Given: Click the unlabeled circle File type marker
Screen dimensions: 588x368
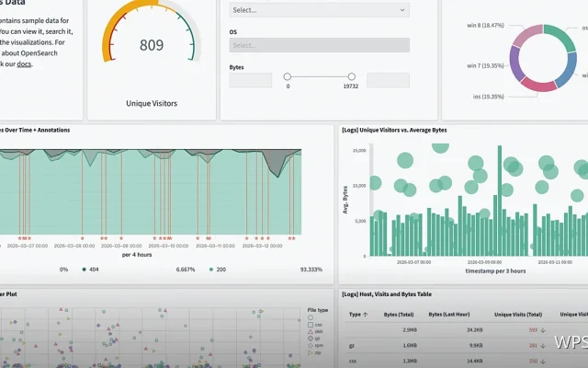Looking at the screenshot, I should pos(311,317).
